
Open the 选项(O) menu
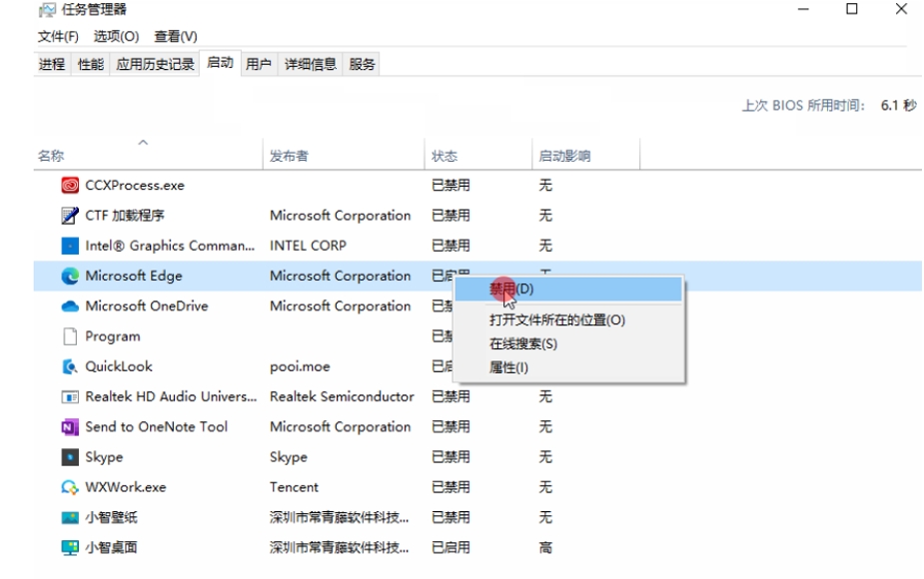tap(116, 37)
